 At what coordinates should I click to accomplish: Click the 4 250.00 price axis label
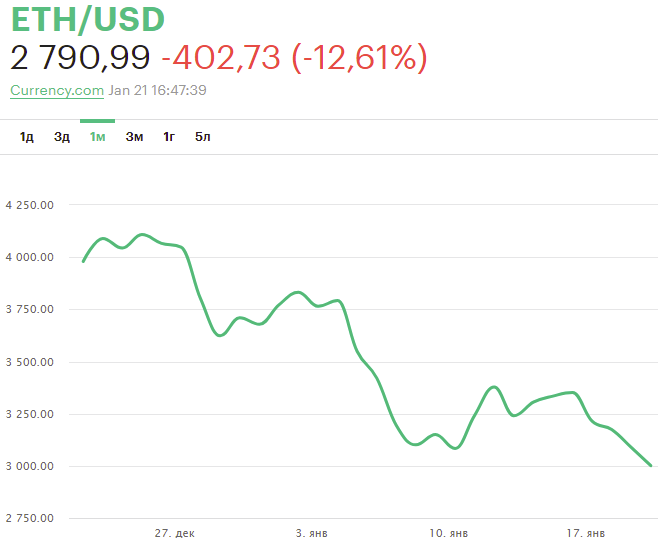point(29,205)
